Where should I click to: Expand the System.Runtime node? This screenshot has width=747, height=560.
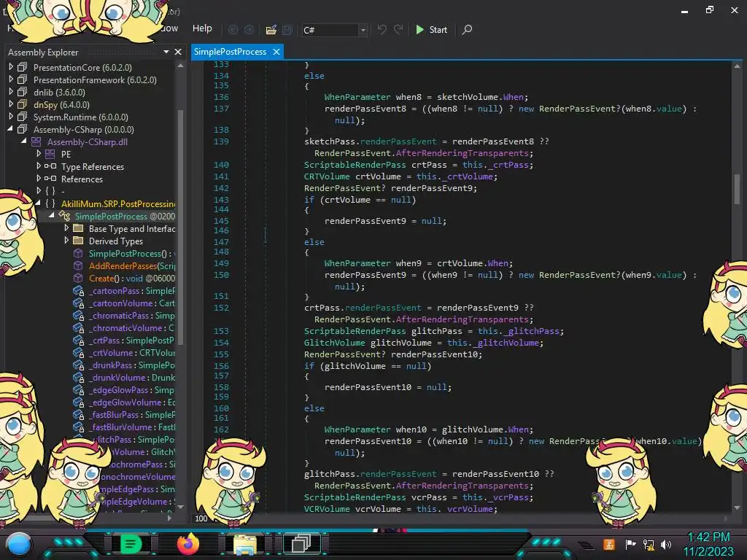coord(10,117)
